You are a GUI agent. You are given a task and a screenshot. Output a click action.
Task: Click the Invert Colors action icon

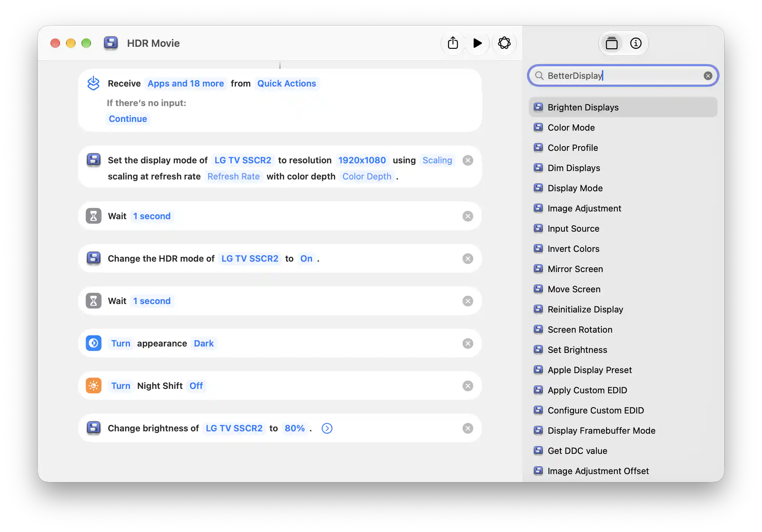538,248
